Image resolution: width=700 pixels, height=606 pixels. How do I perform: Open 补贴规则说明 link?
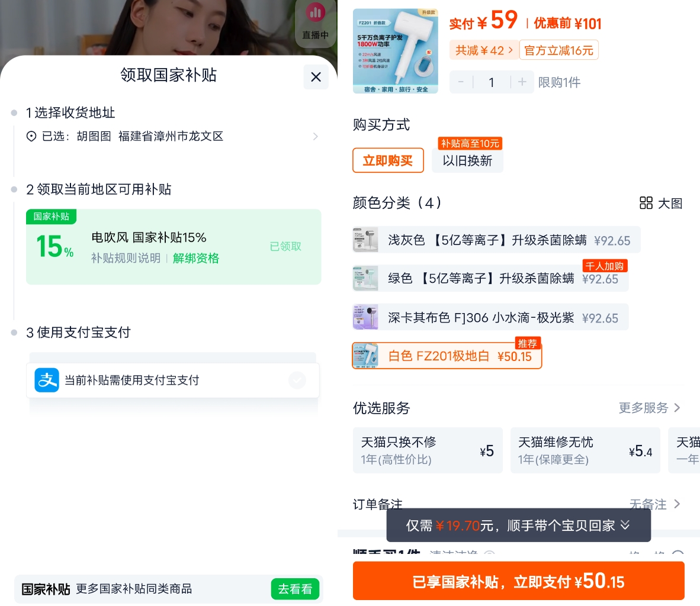pyautogui.click(x=126, y=259)
